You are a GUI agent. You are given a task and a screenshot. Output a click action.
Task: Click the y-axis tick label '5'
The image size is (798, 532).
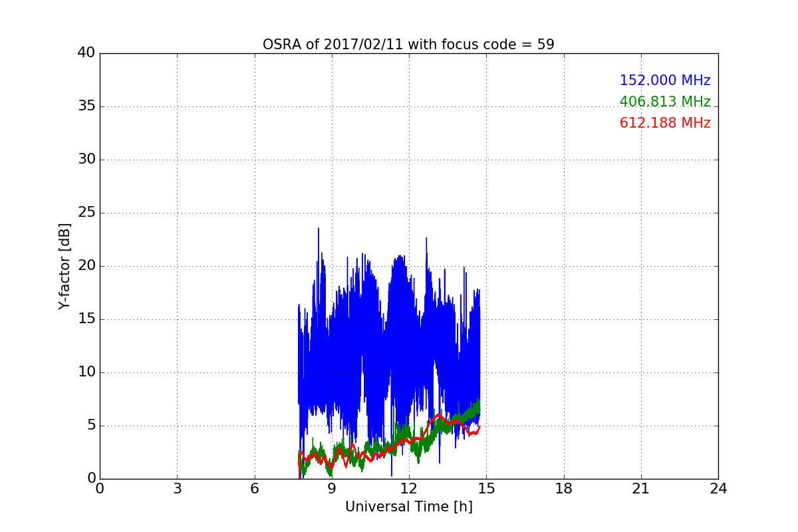coord(90,426)
